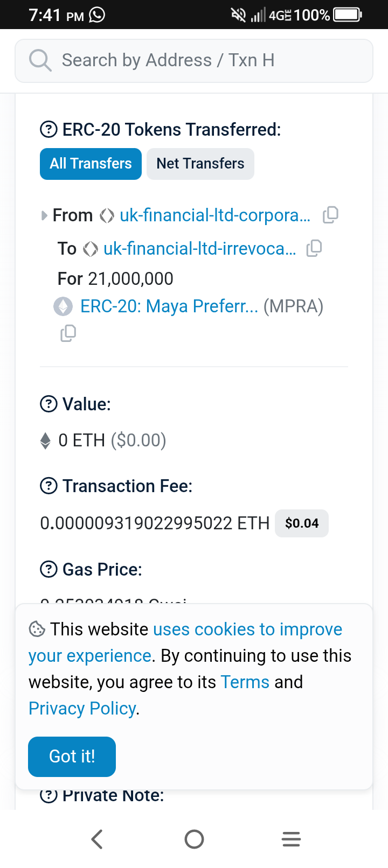Open uk-financial-ltd-irrevoca recipient address link

[x=199, y=248]
